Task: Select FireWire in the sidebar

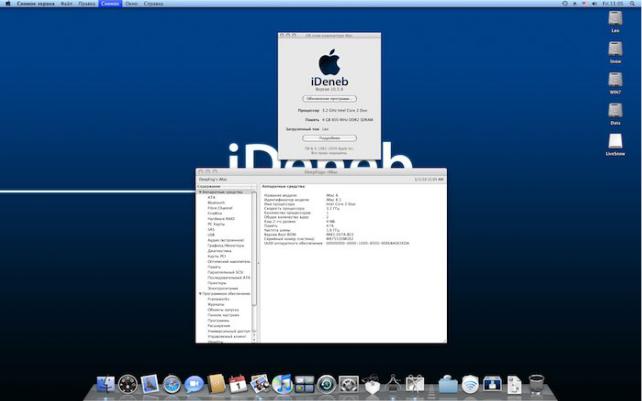Action: (215, 213)
